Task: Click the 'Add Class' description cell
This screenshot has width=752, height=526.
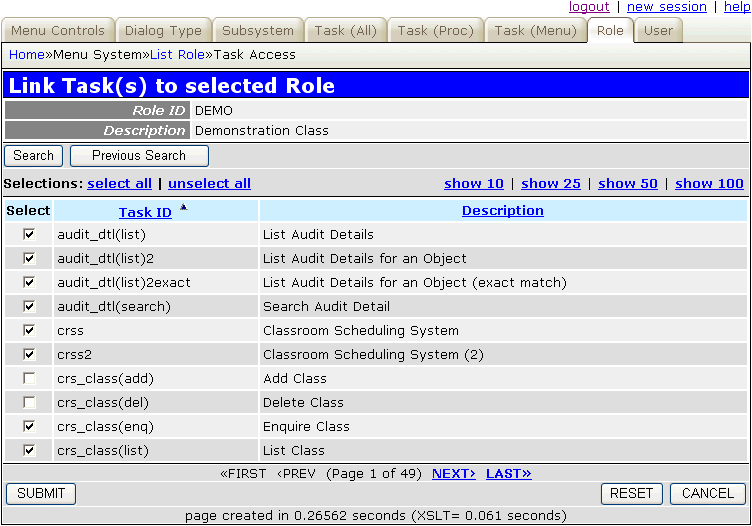Action: coord(503,378)
